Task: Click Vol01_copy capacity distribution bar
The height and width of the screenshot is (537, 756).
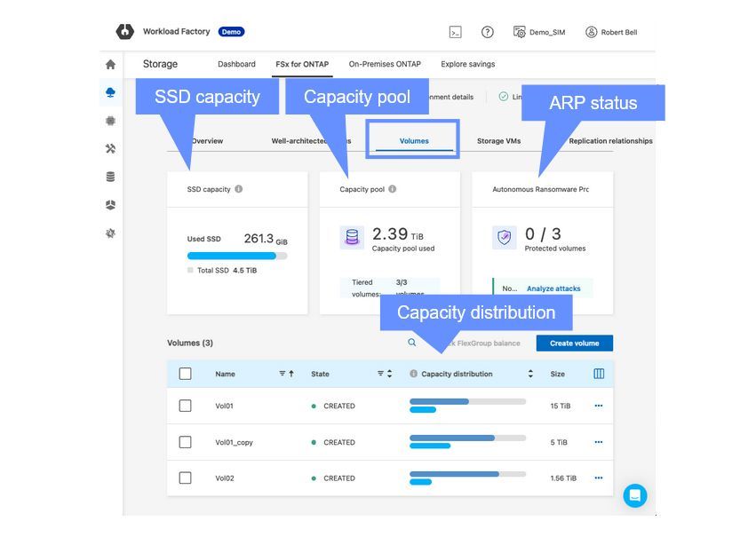Action: point(467,442)
